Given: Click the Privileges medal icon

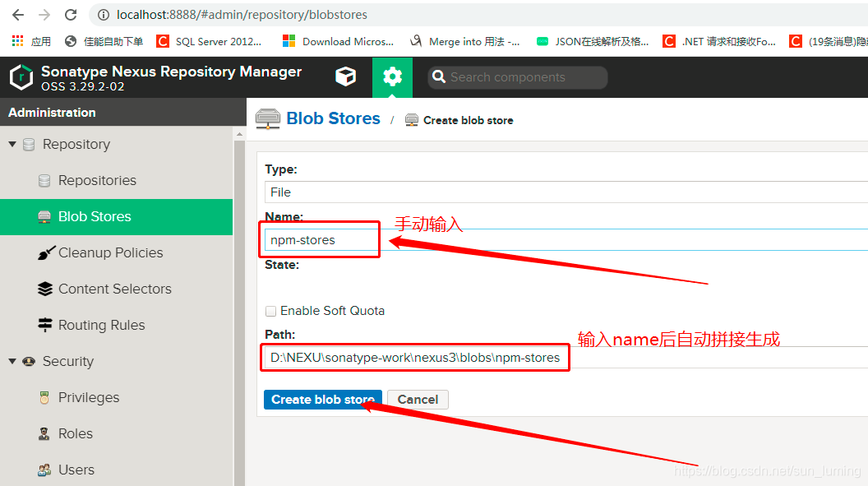Looking at the screenshot, I should 44,397.
